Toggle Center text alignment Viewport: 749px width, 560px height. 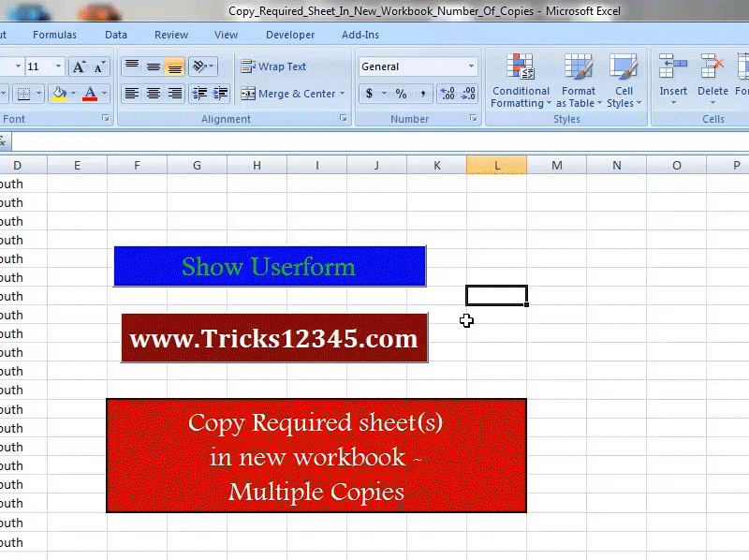point(154,93)
